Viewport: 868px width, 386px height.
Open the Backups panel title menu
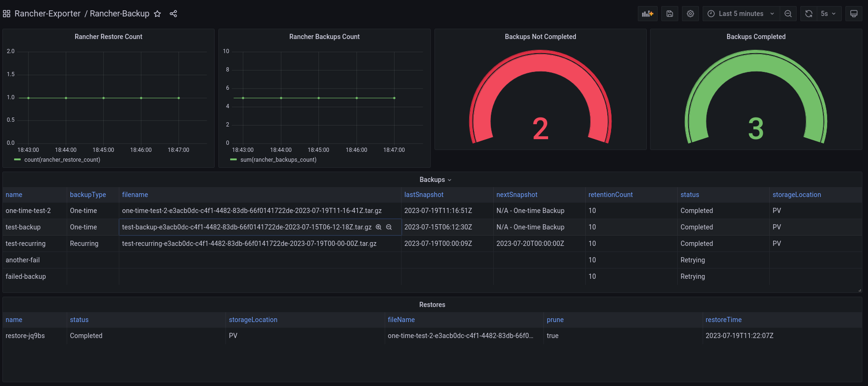pos(435,180)
